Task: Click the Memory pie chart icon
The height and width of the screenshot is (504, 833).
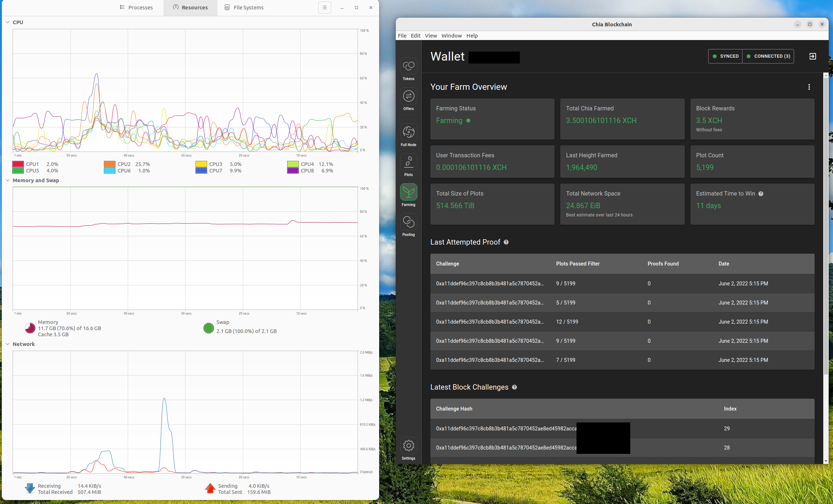Action: point(30,328)
